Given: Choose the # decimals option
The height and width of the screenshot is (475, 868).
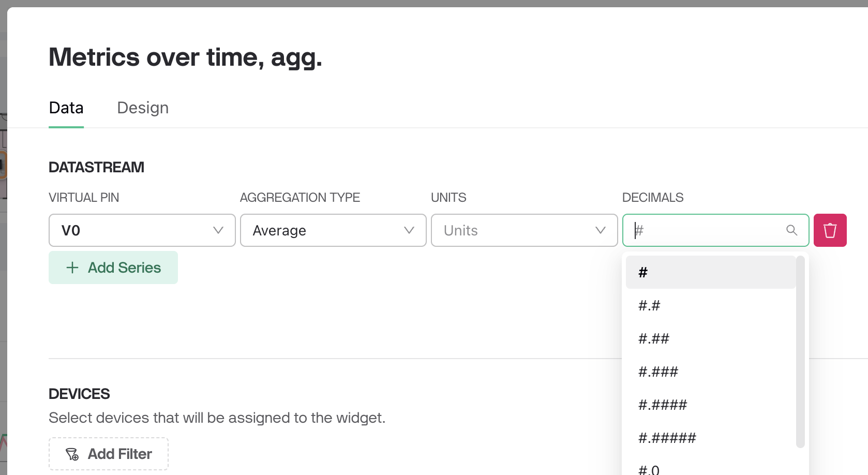Looking at the screenshot, I should pyautogui.click(x=710, y=272).
